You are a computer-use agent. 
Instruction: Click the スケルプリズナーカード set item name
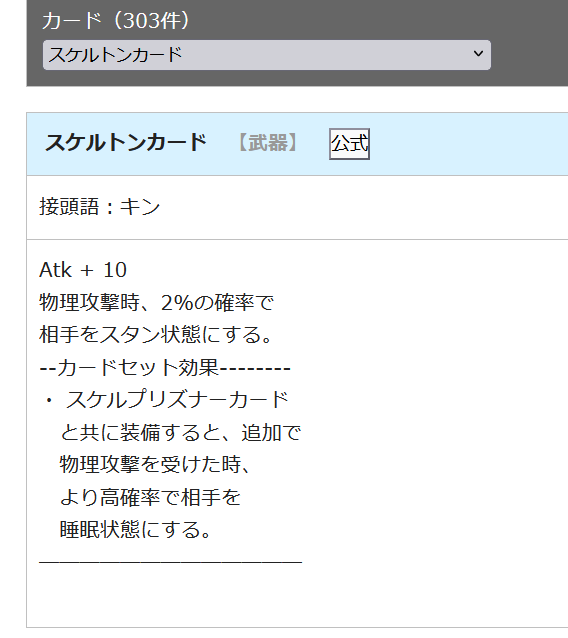pos(177,400)
